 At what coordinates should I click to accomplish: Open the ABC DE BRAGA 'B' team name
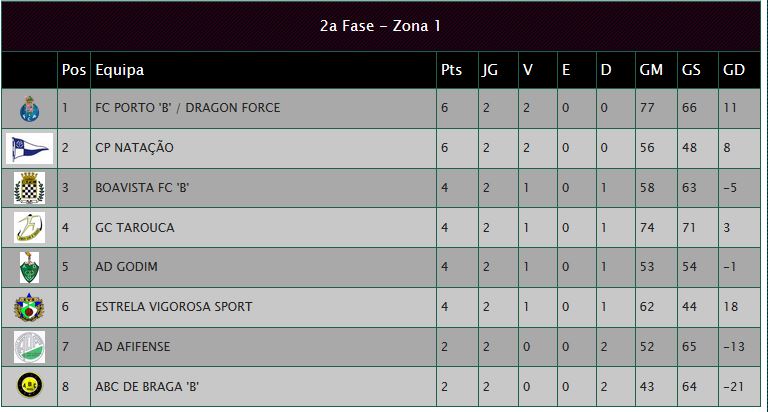point(147,387)
